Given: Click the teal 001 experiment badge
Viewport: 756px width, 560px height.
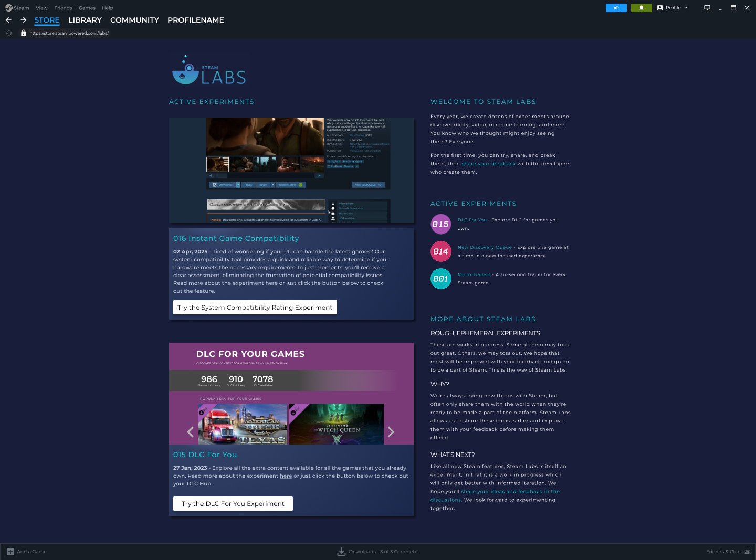Looking at the screenshot, I should point(440,279).
